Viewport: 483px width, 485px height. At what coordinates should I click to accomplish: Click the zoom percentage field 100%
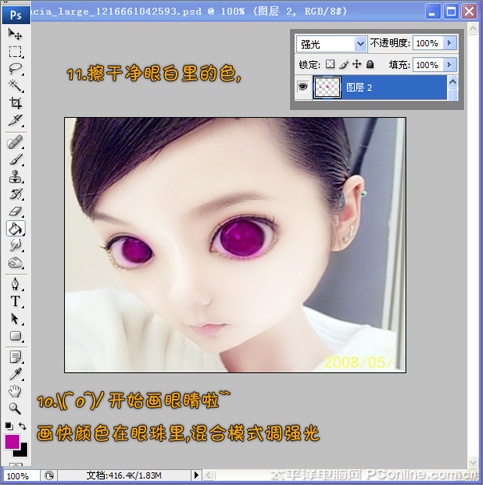tap(21, 476)
